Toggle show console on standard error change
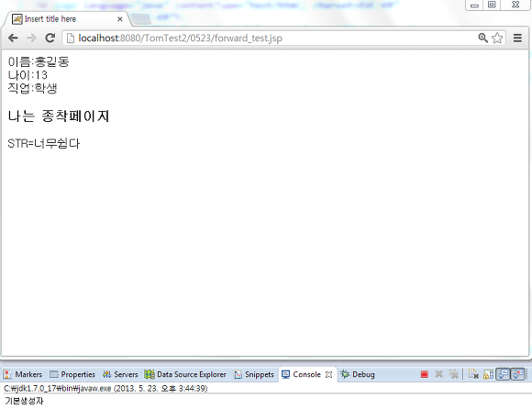 pos(517,374)
